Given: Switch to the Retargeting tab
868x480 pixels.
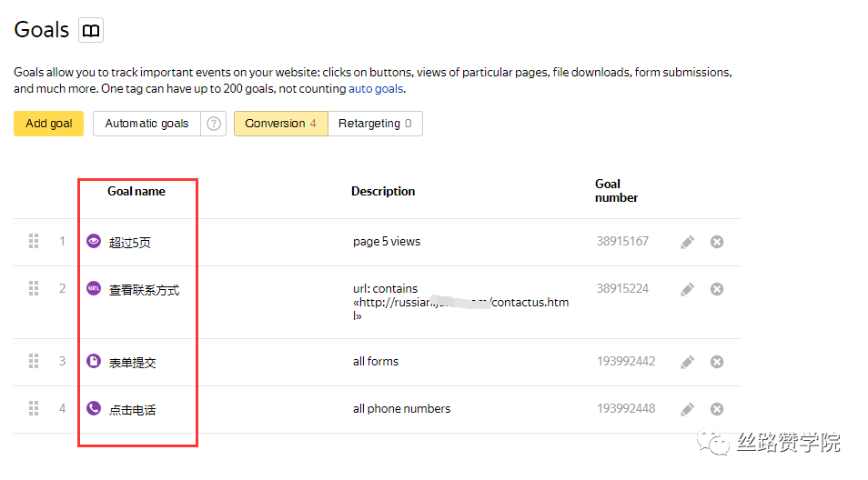Looking at the screenshot, I should [x=375, y=124].
